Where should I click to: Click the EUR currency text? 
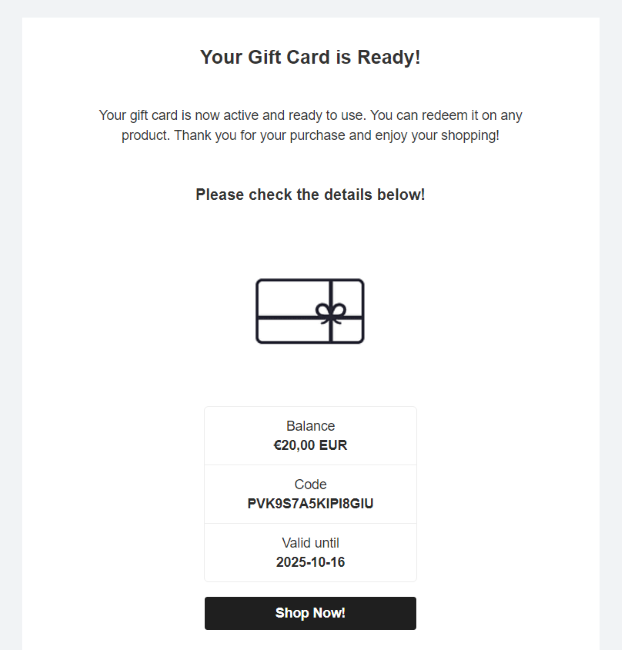pos(333,445)
